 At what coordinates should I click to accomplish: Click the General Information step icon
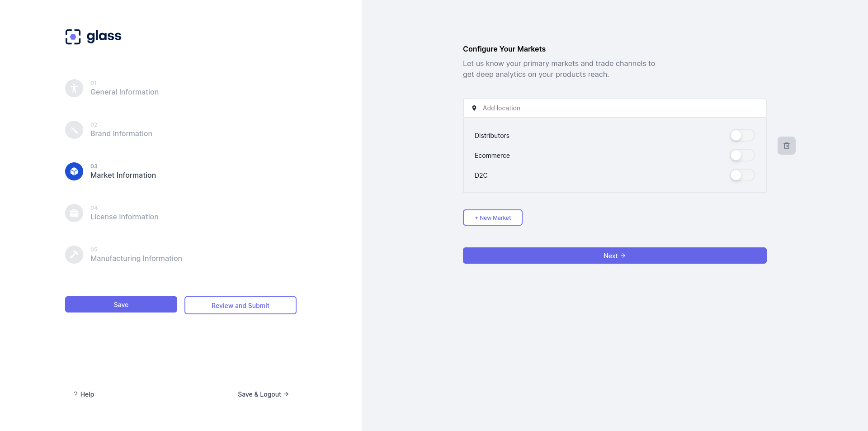pyautogui.click(x=74, y=88)
